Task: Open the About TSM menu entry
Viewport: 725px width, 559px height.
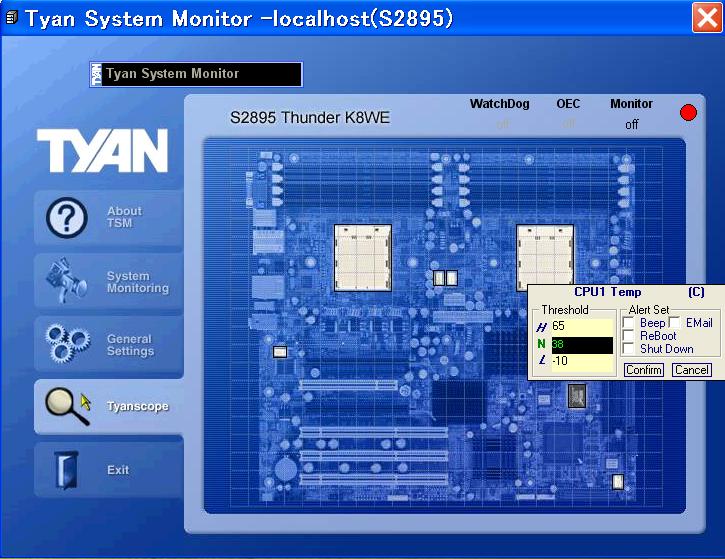Action: (x=109, y=217)
